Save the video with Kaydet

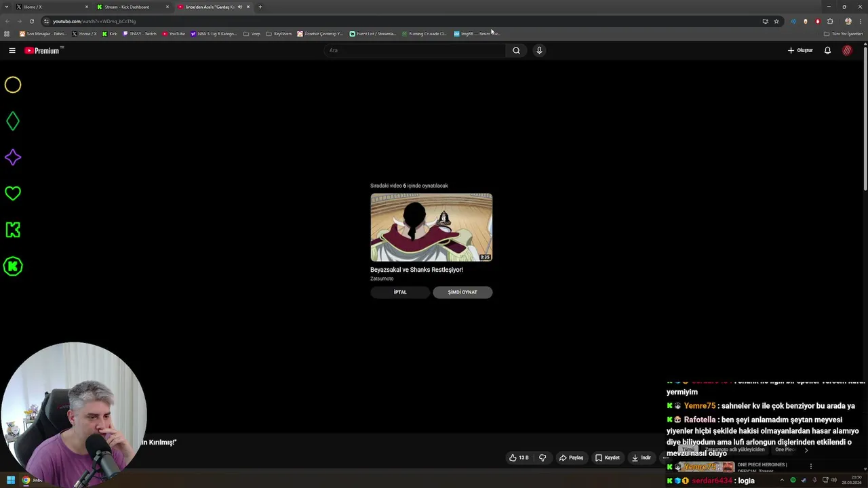[608, 457]
